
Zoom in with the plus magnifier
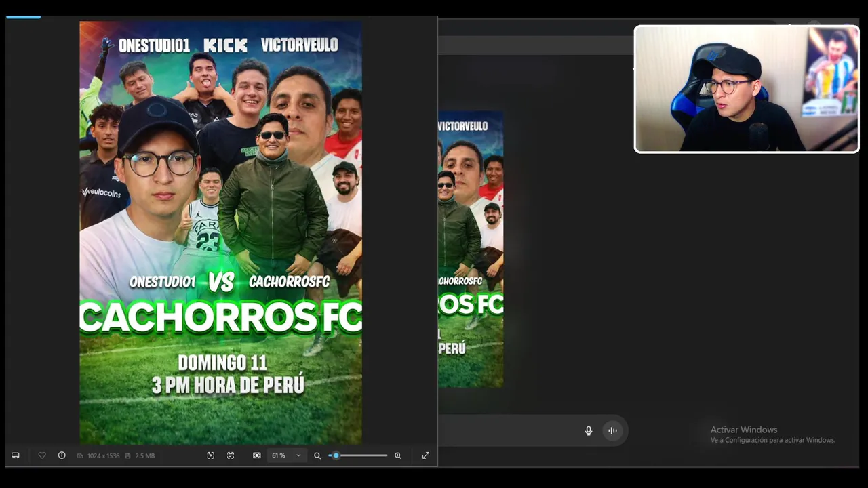[x=398, y=455]
